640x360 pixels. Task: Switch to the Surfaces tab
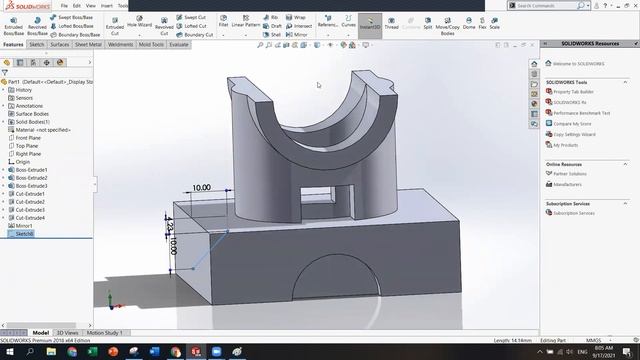click(60, 44)
